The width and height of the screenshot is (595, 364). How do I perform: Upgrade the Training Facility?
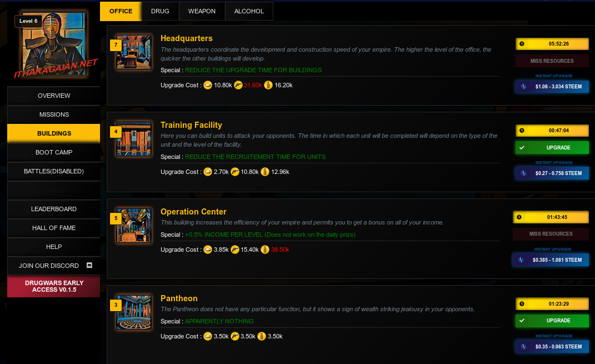(x=552, y=148)
